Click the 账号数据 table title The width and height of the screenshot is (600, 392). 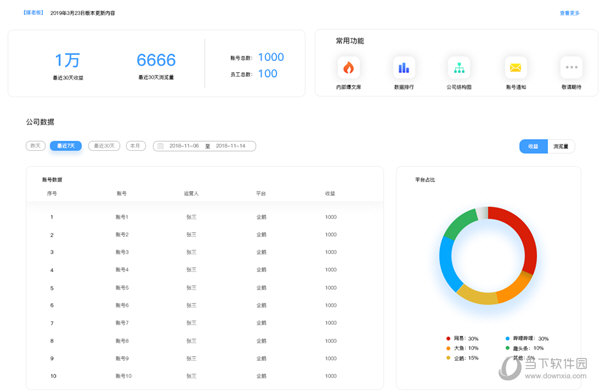click(52, 180)
